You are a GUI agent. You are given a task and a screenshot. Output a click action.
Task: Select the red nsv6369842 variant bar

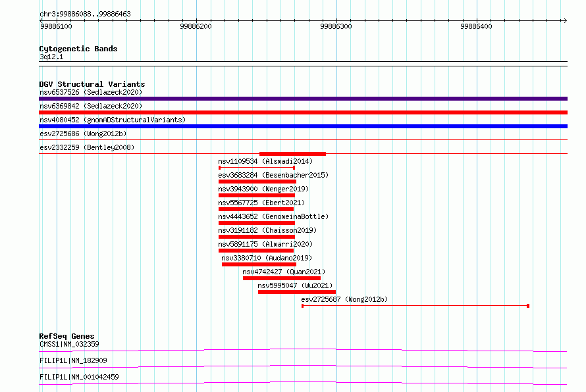[x=303, y=112]
